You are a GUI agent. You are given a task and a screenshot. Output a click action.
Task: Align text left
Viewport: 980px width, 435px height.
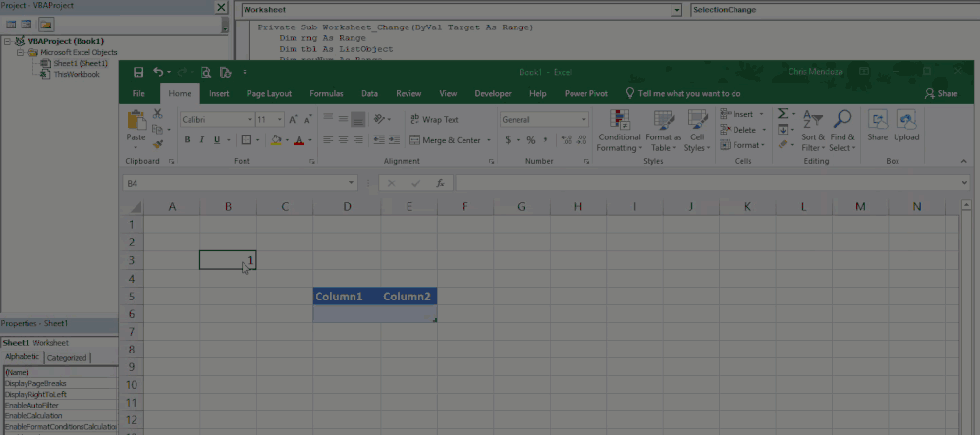pyautogui.click(x=328, y=140)
